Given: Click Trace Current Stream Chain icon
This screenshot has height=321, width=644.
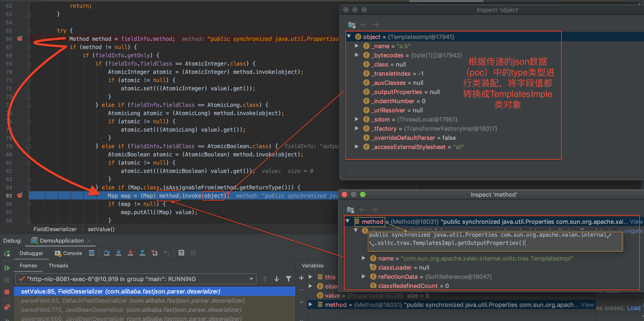Looking at the screenshot, I should [193, 253].
